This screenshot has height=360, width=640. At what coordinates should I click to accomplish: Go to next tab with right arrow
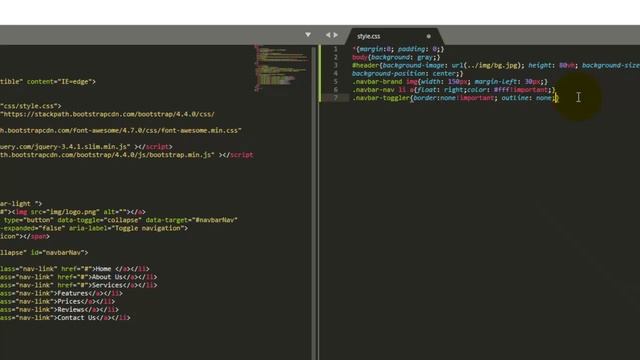(x=336, y=35)
